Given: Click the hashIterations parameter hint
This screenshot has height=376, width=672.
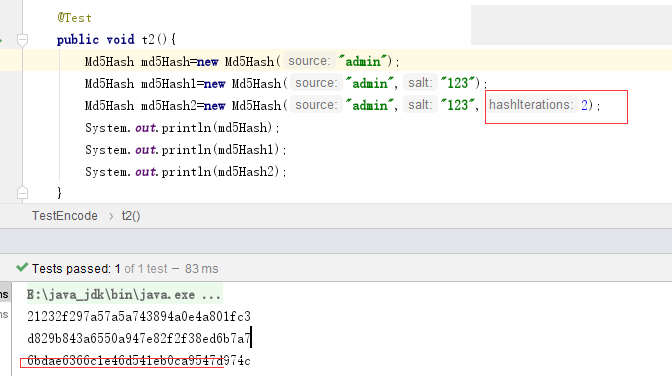Looking at the screenshot, I should click(x=531, y=105).
